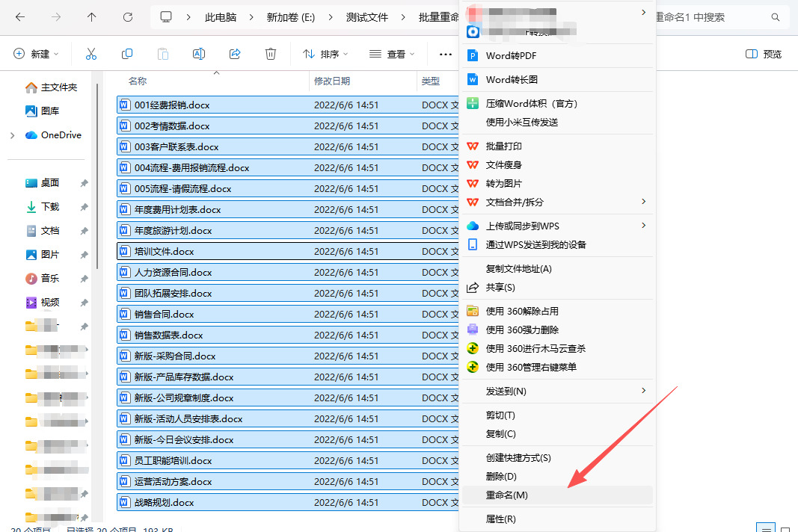
Task: Click chevron after 新加卷 (E:) in address bar
Action: click(331, 17)
